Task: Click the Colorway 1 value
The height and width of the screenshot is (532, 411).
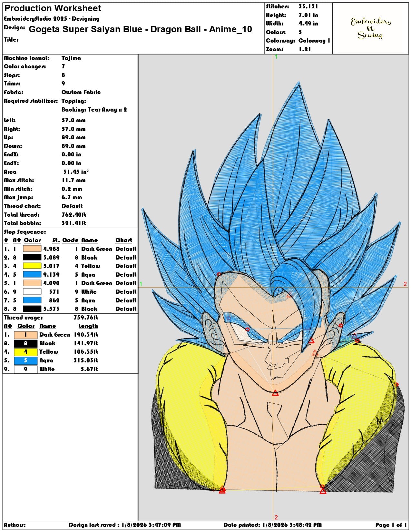Action: coord(314,41)
